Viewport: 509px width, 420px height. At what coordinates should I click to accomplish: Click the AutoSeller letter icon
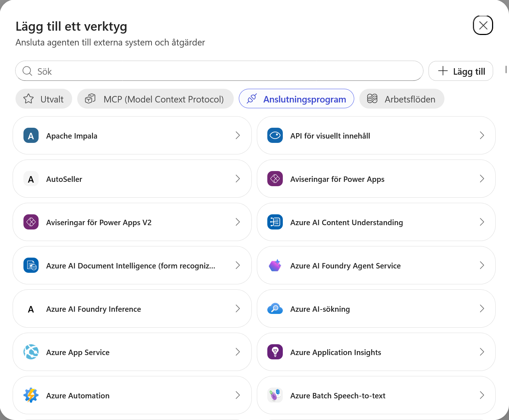[x=31, y=179]
